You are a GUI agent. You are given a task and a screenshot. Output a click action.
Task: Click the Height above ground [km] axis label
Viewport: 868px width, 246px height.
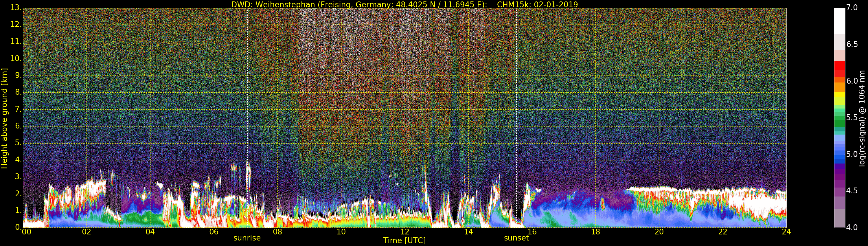[x=4, y=118]
